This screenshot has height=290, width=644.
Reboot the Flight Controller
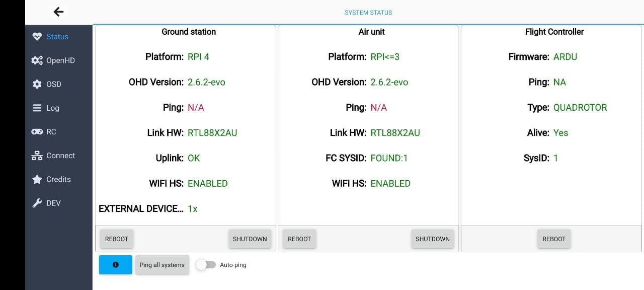(x=554, y=239)
